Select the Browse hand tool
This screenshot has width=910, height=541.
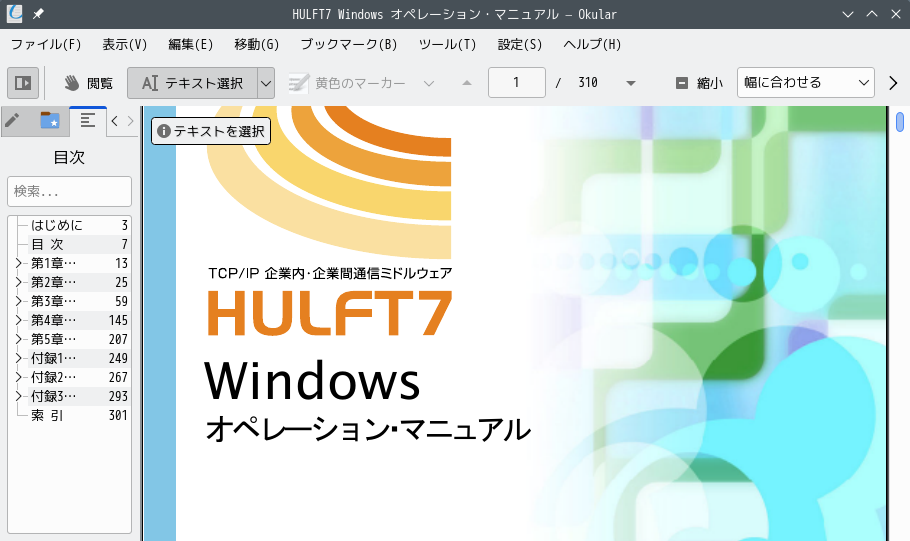[x=89, y=83]
